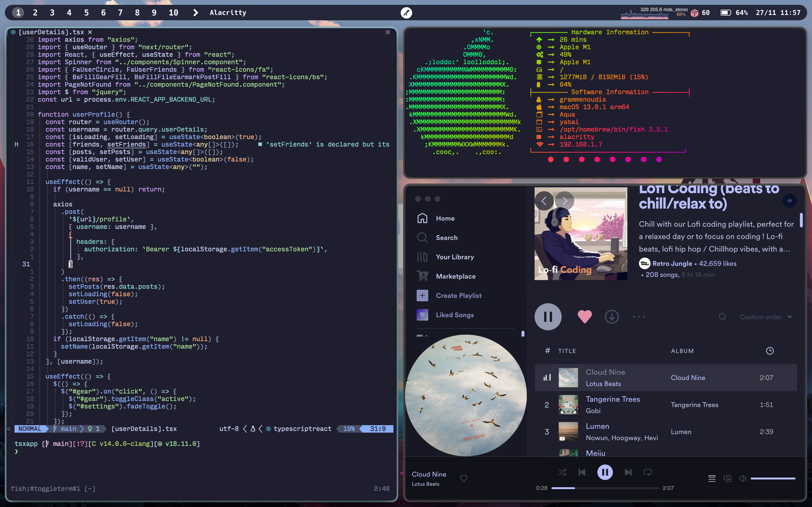Open Search in the Spotify sidebar
This screenshot has height=507, width=812.
pos(446,237)
